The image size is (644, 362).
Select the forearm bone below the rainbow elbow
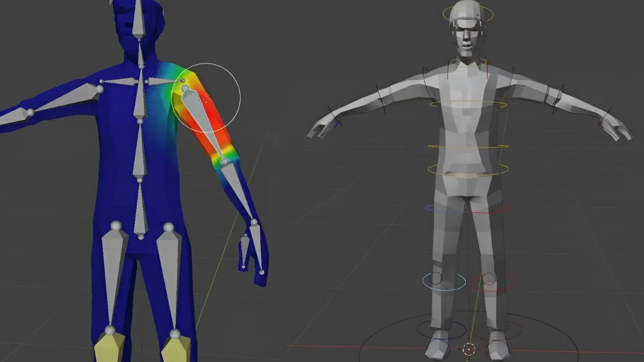click(237, 190)
